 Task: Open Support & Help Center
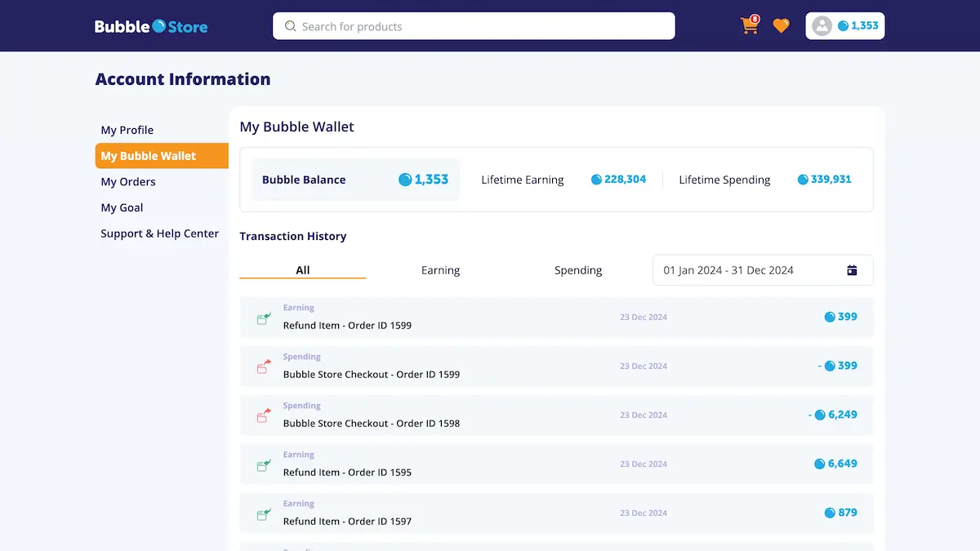pyautogui.click(x=159, y=233)
